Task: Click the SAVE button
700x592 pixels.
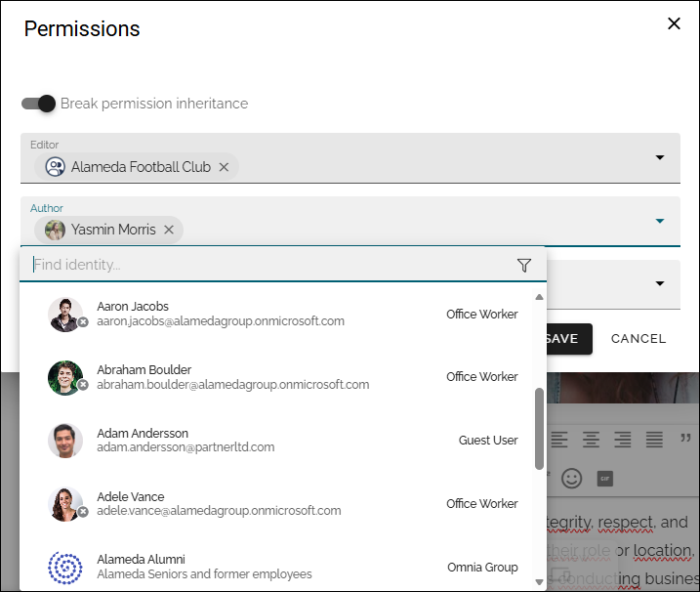Action: point(569,339)
